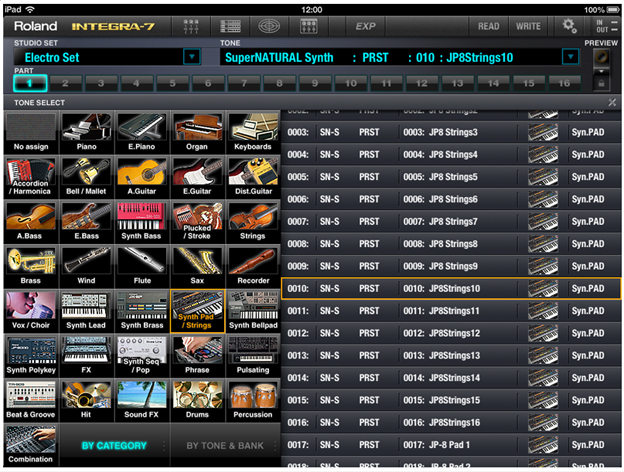Open the IN/OUT connection menu

606,26
